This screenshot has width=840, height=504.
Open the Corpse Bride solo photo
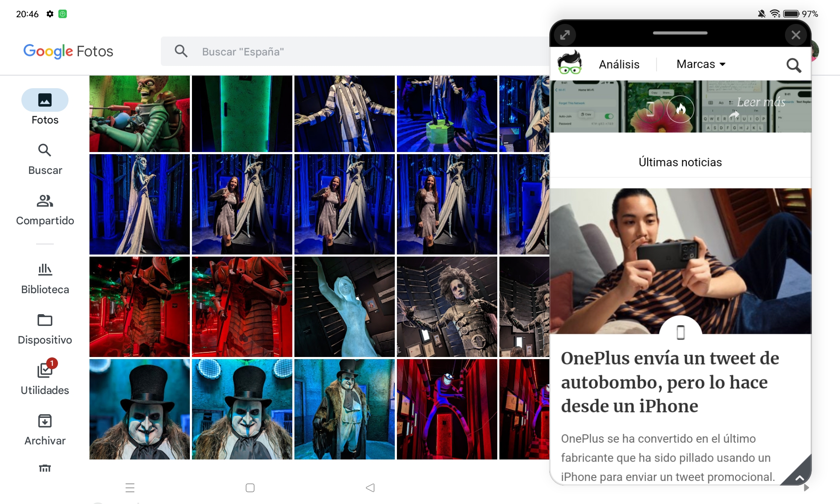[139, 204]
